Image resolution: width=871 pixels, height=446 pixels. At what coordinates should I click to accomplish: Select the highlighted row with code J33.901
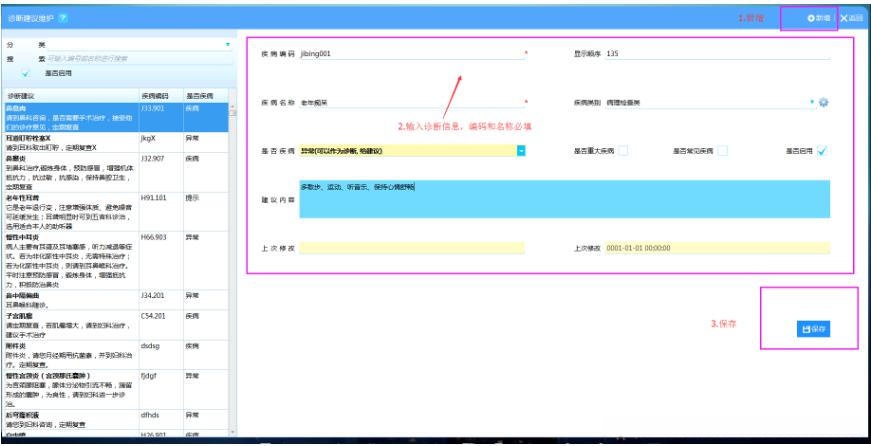pos(116,117)
